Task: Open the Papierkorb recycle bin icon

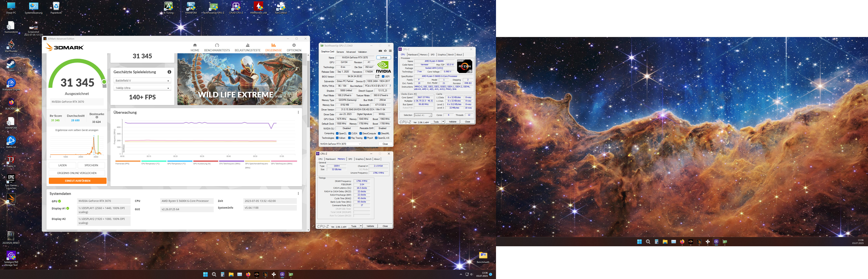Action: click(x=56, y=8)
